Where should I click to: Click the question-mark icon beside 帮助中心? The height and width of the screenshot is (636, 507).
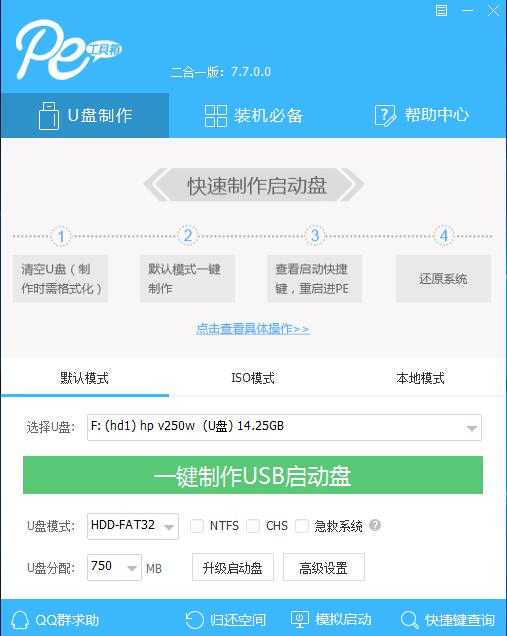pyautogui.click(x=385, y=116)
